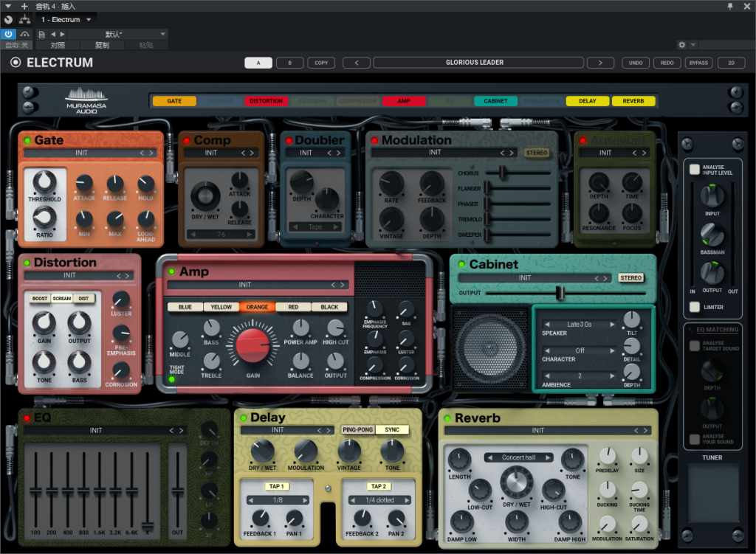Click the Delay Vintage knob
Image resolution: width=756 pixels, height=554 pixels.
click(349, 451)
